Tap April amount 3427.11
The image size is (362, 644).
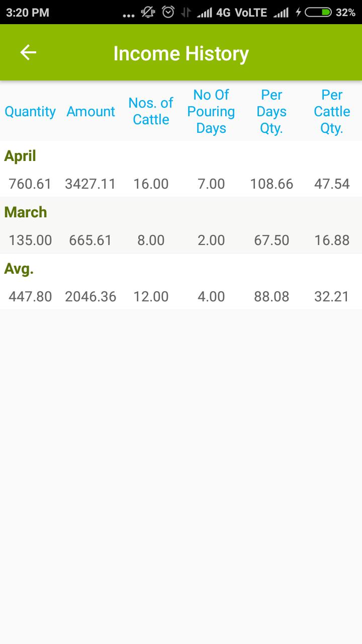90,184
